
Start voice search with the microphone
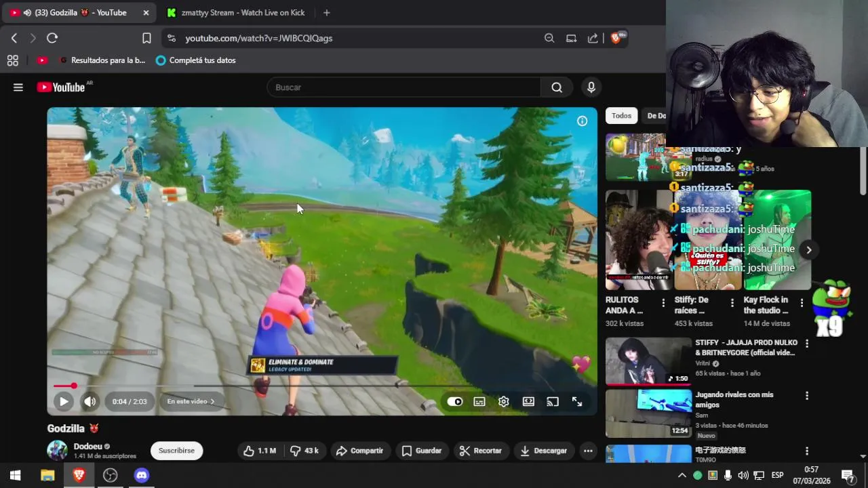click(x=591, y=87)
